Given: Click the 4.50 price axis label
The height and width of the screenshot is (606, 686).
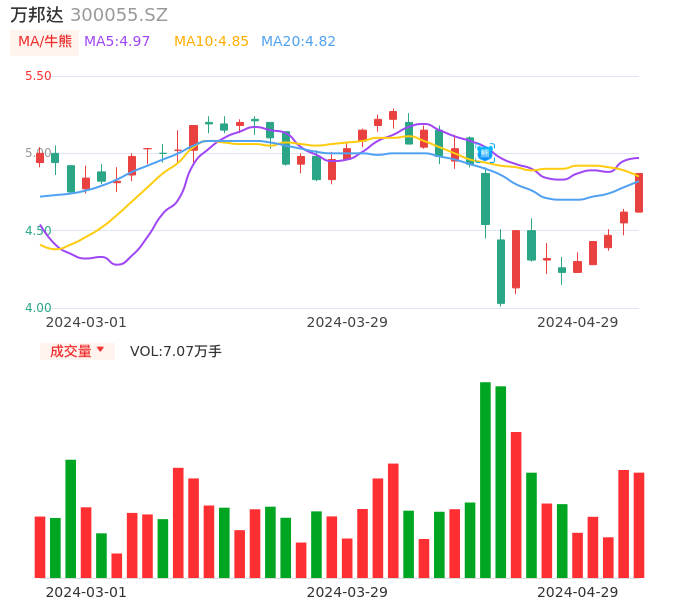Looking at the screenshot, I should point(38,231).
